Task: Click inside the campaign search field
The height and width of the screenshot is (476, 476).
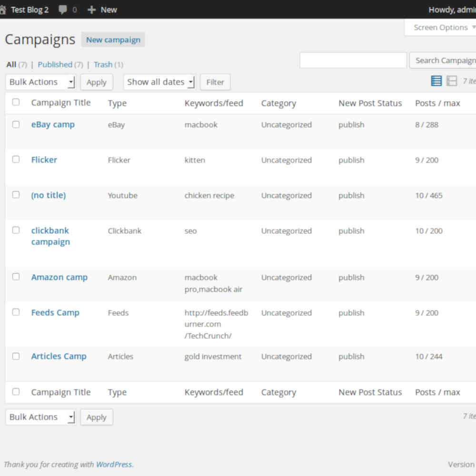Action: click(353, 60)
